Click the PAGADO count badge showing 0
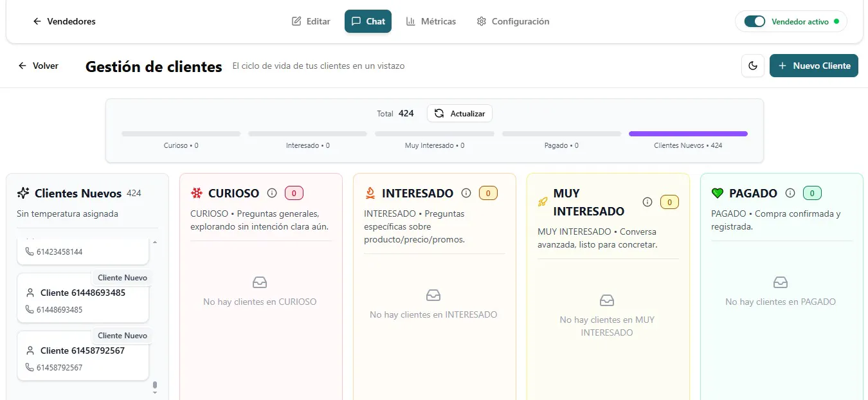 [x=812, y=193]
